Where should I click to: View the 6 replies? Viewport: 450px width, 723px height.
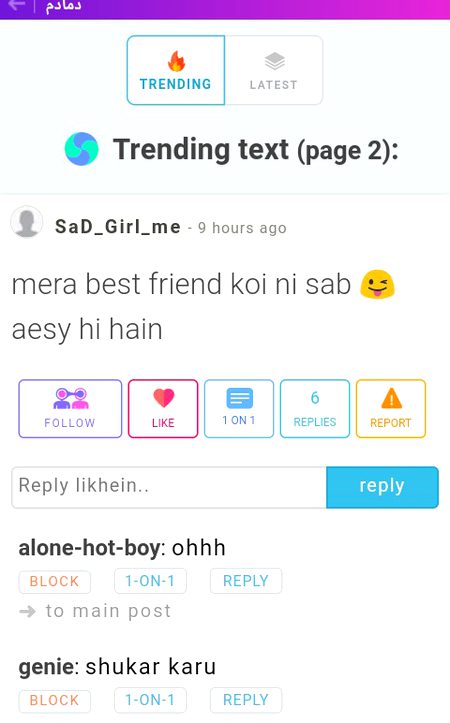click(315, 409)
